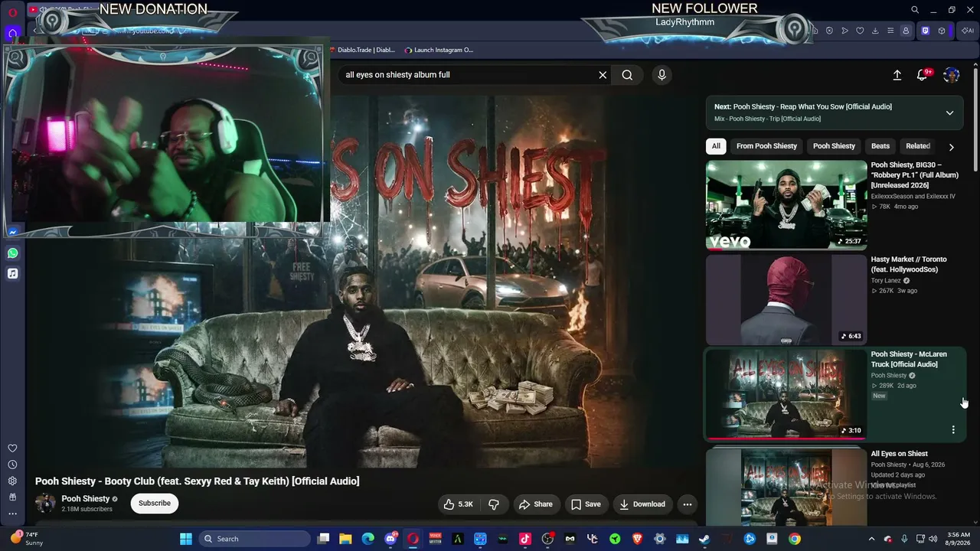Select the From Pooh Shiesty chip
980x551 pixels.
click(x=766, y=146)
